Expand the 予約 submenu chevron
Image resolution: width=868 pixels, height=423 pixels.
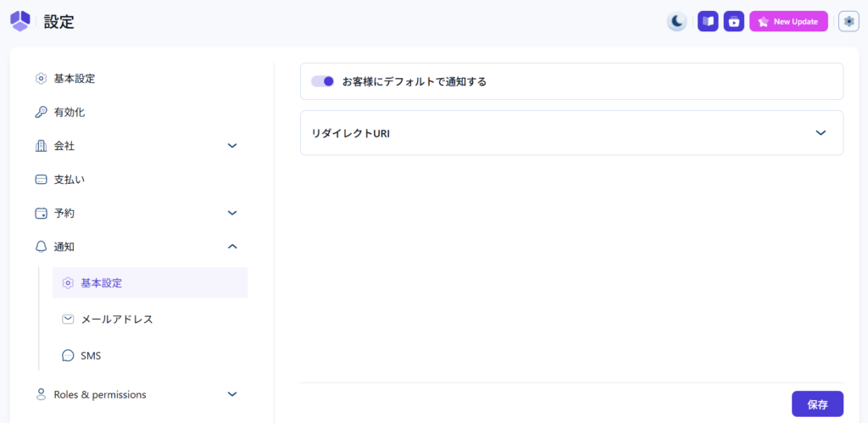coord(232,213)
